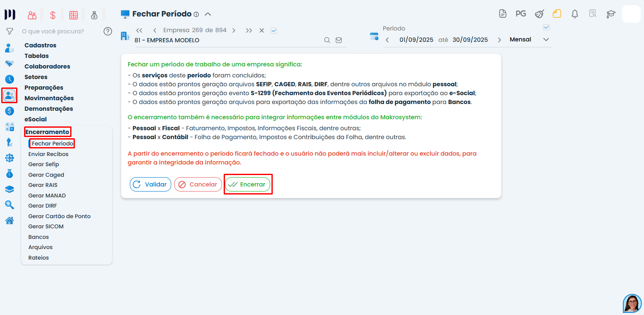Toggle the checkbox above the Período field
The height and width of the screenshot is (315, 644).
[x=546, y=27]
